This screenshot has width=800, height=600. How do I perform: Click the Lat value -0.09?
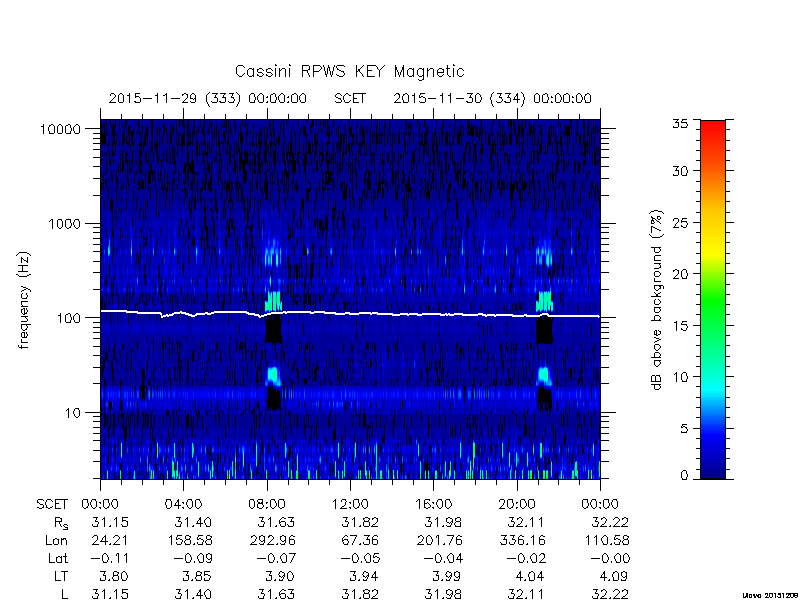click(x=191, y=558)
